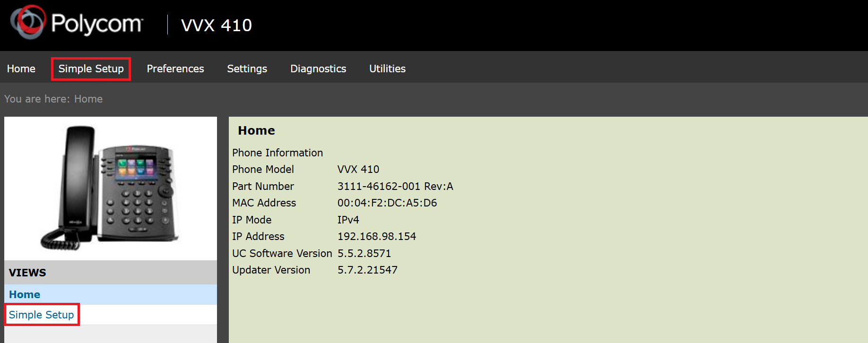868x343 pixels.
Task: Click the 'Updater Version' label
Action: click(x=271, y=270)
